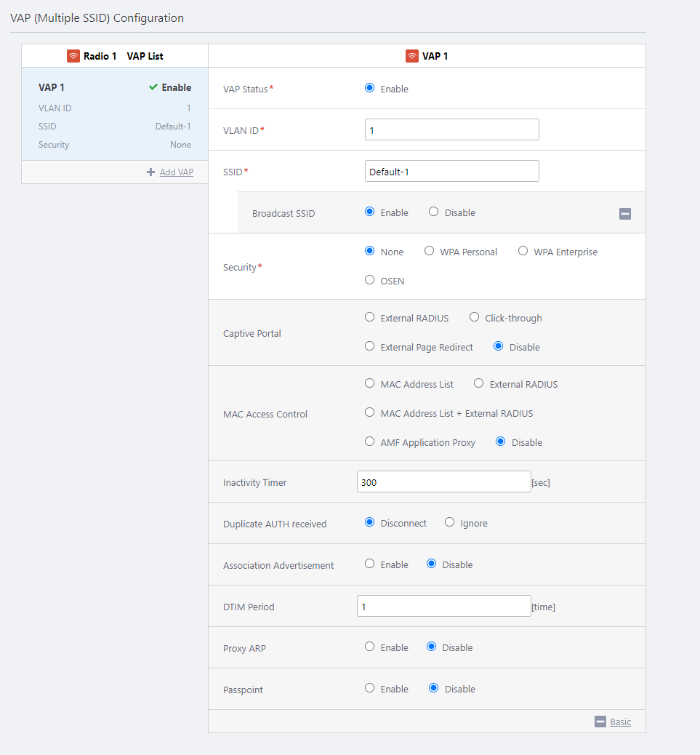Disable Broadcast SSID radio button
Viewport: 700px width, 755px height.
(434, 212)
